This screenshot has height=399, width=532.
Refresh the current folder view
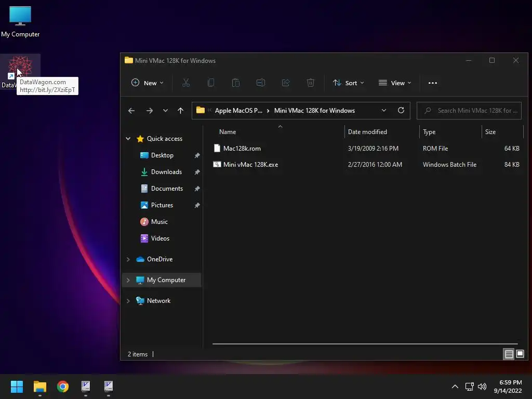pos(401,110)
